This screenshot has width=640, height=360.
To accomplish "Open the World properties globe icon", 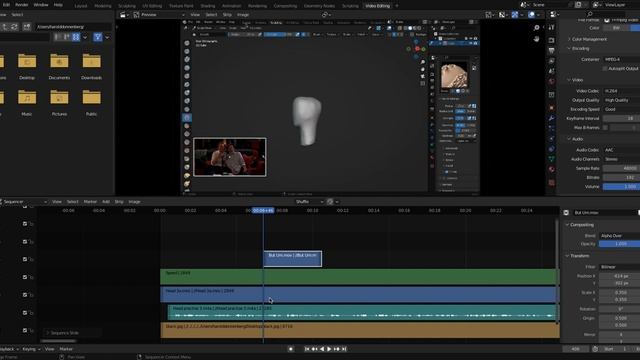I will (x=551, y=81).
